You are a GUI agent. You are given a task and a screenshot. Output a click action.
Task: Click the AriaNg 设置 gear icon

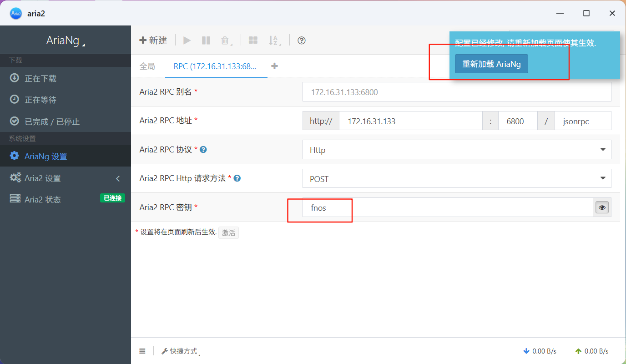[15, 156]
